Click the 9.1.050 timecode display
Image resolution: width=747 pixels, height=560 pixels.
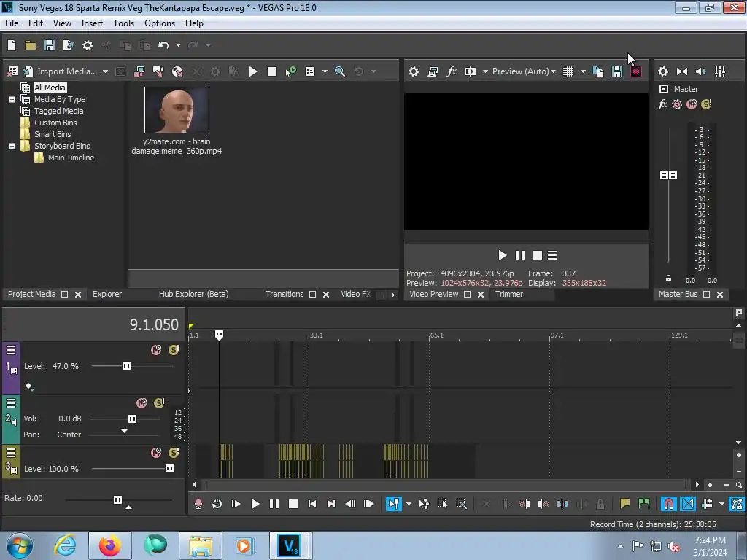click(x=154, y=324)
